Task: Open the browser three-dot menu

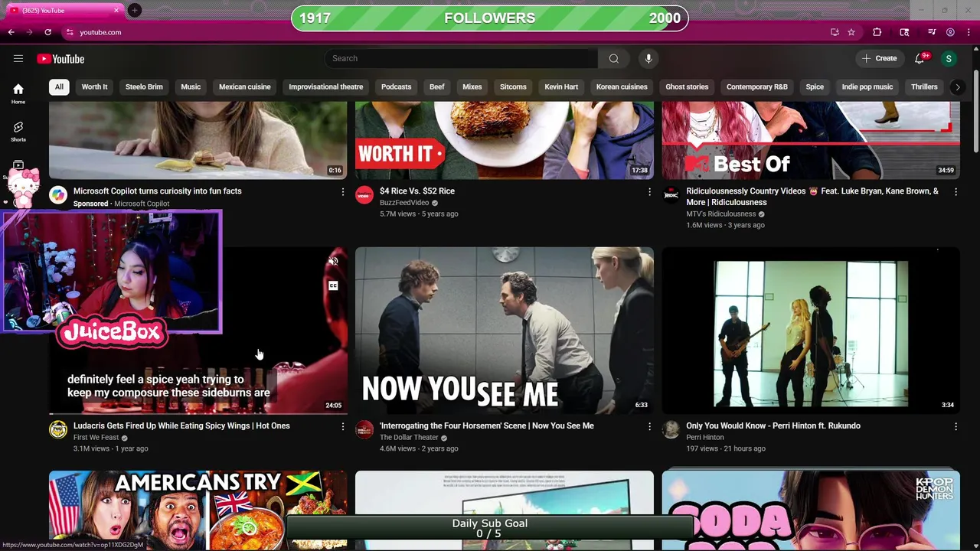Action: pos(969,32)
